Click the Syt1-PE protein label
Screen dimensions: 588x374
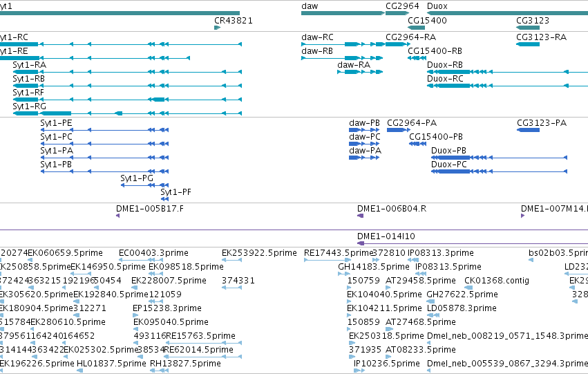tap(56, 123)
